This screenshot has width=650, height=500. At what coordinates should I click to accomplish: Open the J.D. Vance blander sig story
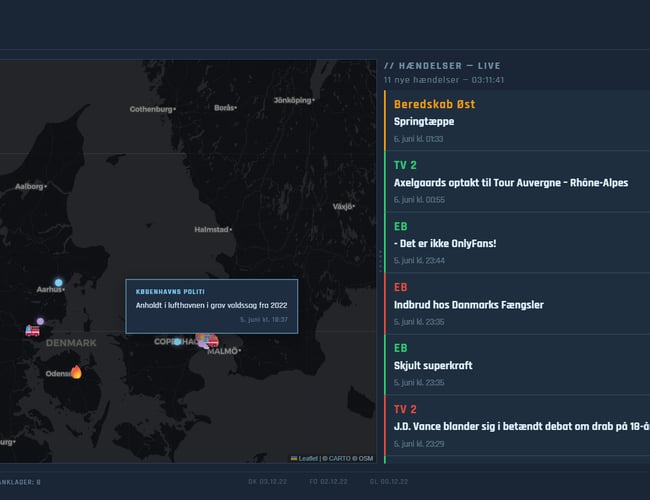click(517, 426)
